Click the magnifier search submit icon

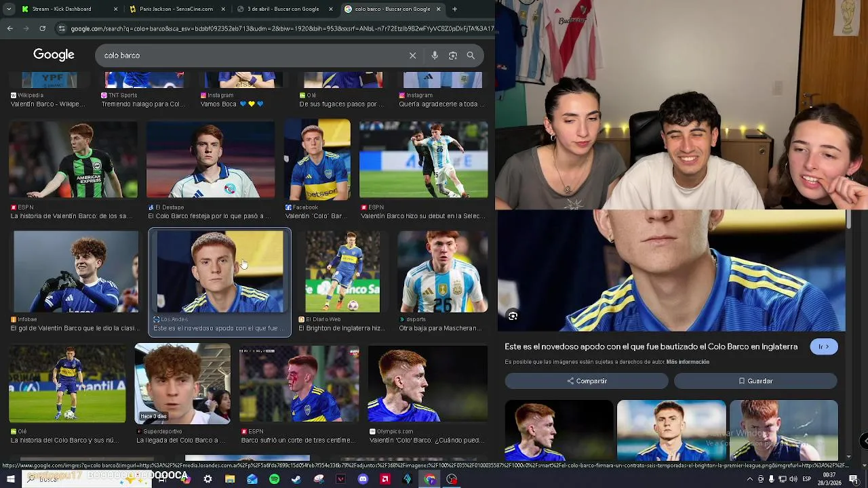(x=471, y=56)
